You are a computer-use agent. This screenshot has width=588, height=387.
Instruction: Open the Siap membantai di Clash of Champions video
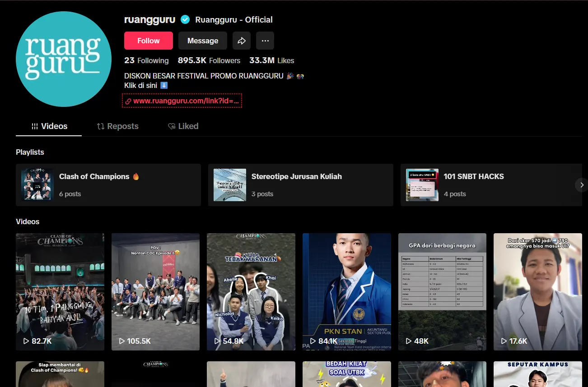60,374
